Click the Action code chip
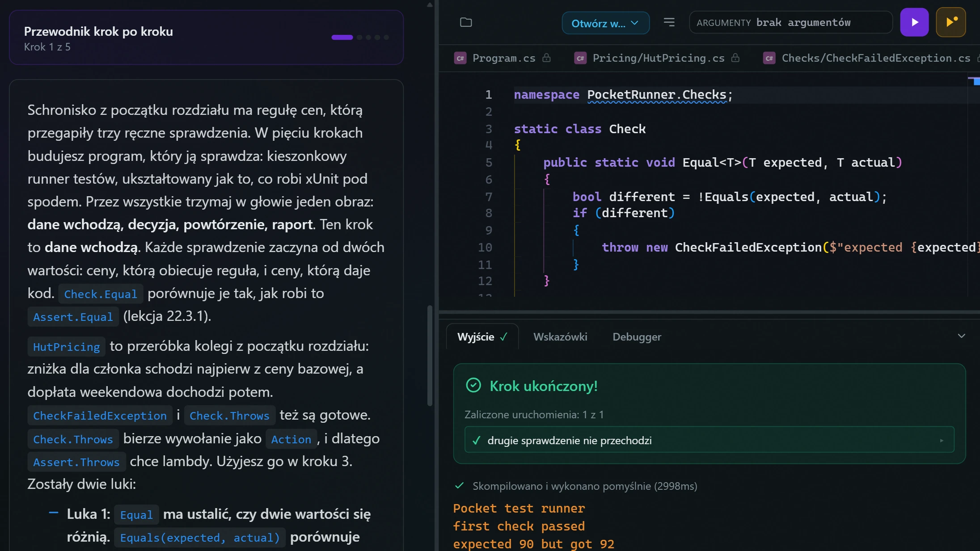The height and width of the screenshot is (551, 980). pyautogui.click(x=291, y=439)
